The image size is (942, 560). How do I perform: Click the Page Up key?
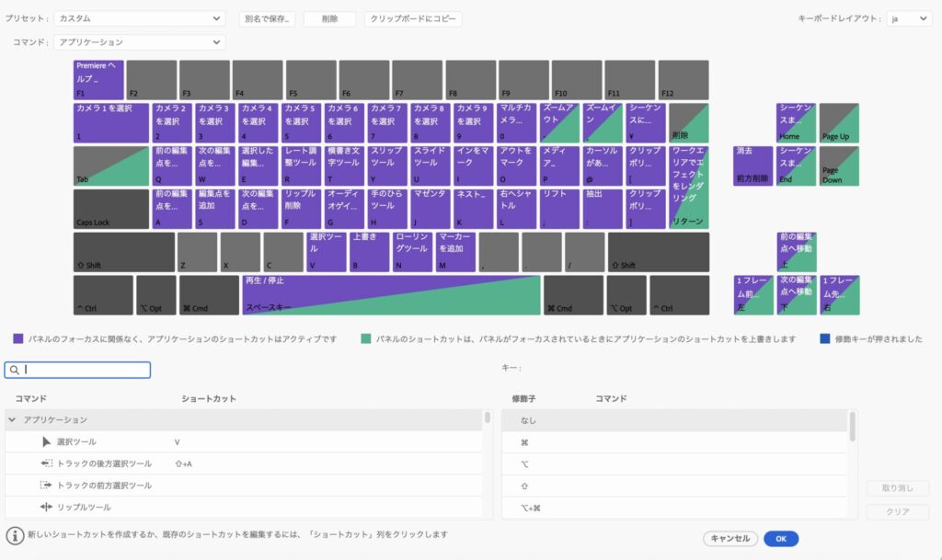point(839,123)
